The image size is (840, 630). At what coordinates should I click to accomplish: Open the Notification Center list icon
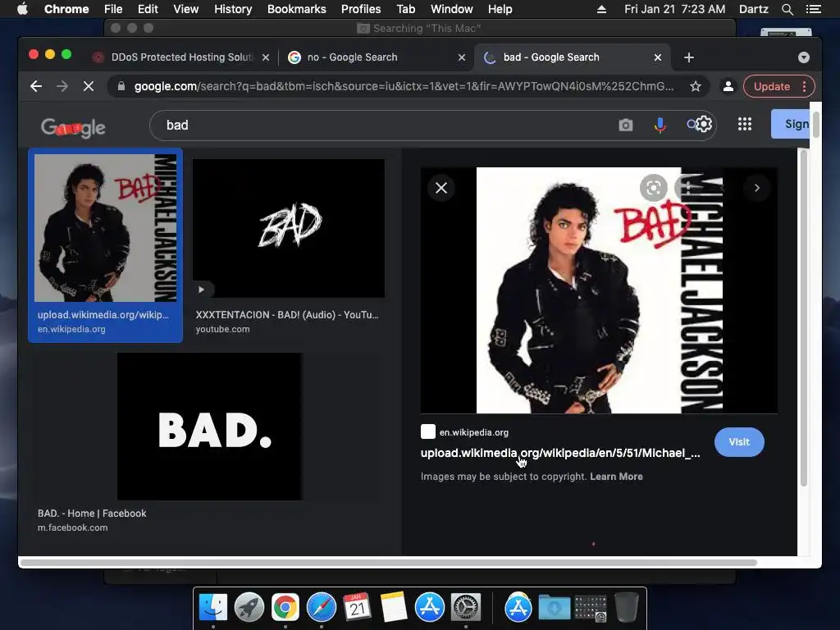[813, 9]
